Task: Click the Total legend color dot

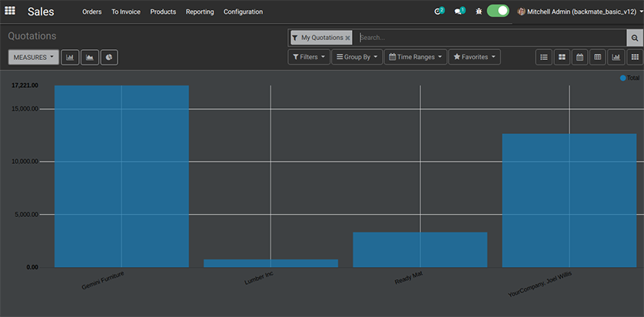Action: pyautogui.click(x=623, y=78)
